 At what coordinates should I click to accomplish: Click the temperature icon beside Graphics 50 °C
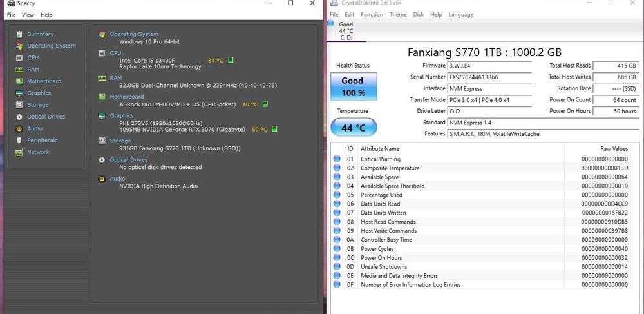pos(274,130)
